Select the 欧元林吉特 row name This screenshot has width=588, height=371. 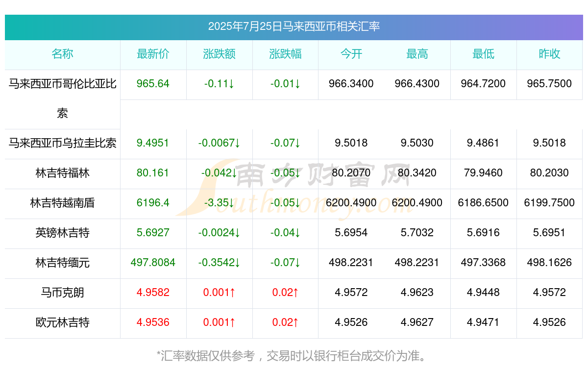click(x=62, y=322)
